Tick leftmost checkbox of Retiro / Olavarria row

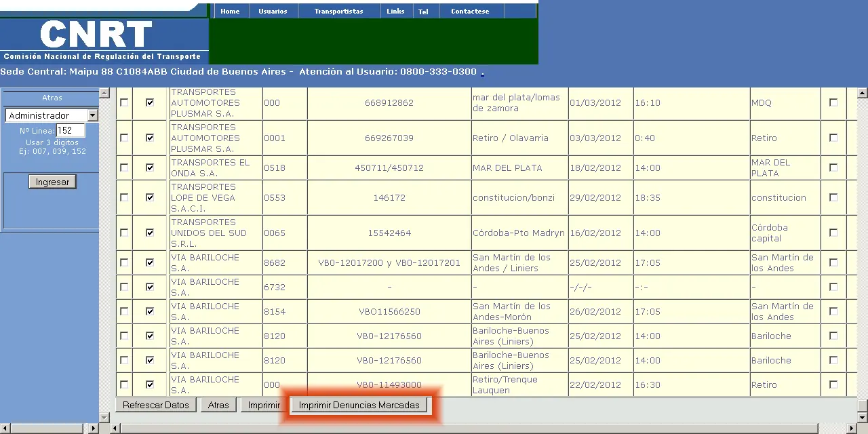(124, 138)
